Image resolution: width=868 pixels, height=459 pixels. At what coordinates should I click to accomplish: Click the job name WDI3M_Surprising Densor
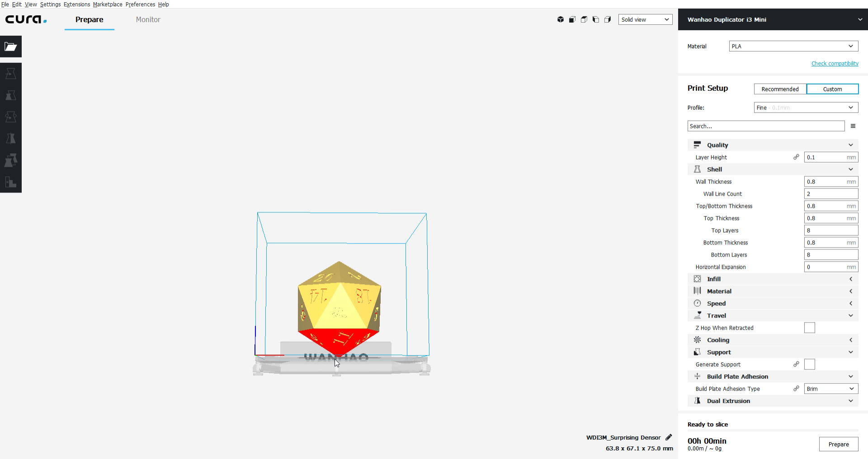(623, 437)
